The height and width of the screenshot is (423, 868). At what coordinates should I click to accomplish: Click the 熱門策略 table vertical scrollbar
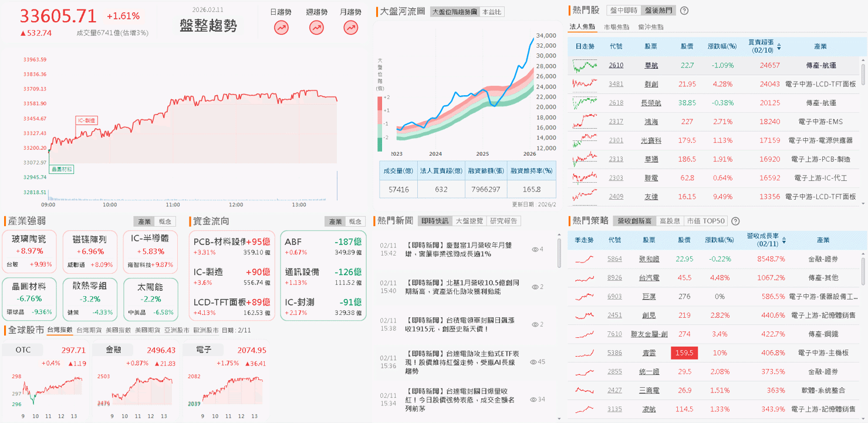[x=863, y=271]
